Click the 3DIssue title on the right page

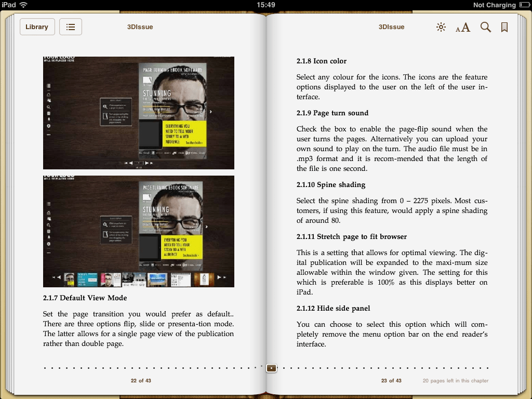point(391,26)
